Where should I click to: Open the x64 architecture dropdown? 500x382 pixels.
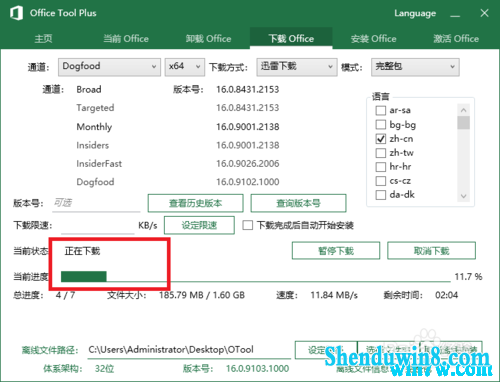[x=185, y=67]
